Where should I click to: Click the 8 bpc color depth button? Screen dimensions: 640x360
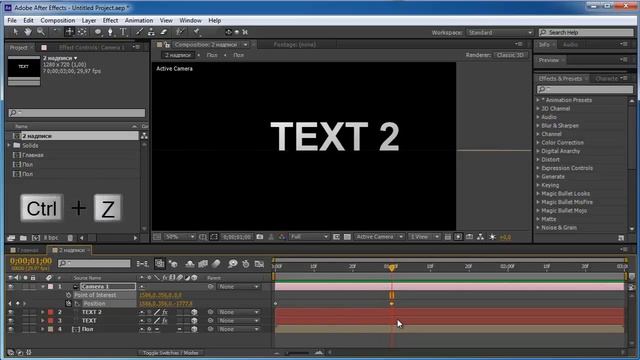click(51, 238)
